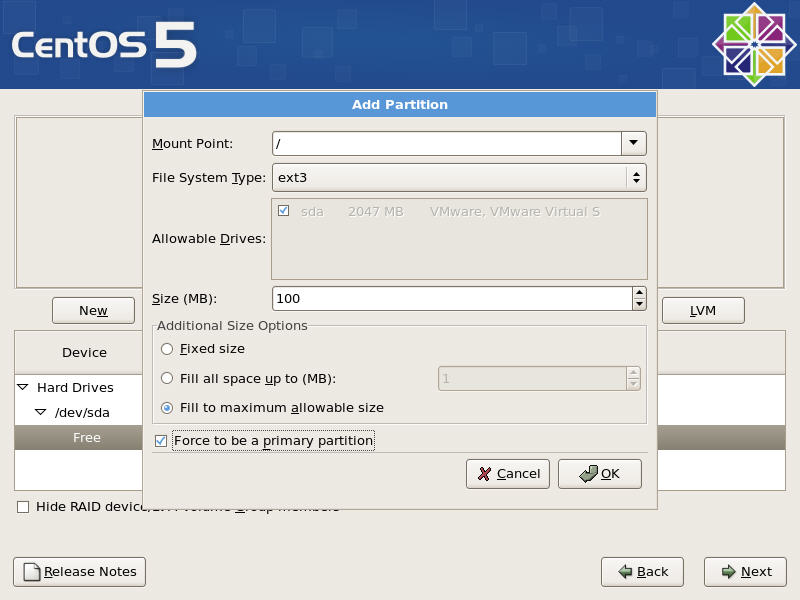The width and height of the screenshot is (800, 600).
Task: Enable Hide RAID device checkbox
Action: (x=23, y=507)
